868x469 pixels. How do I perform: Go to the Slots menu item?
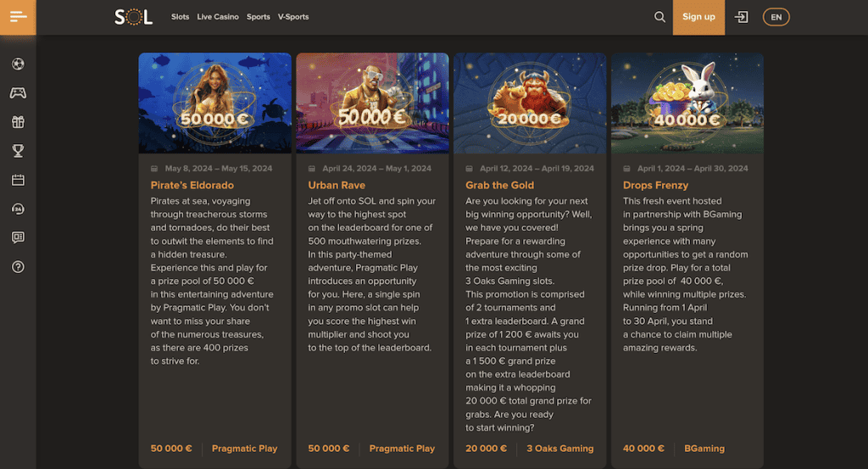click(180, 17)
